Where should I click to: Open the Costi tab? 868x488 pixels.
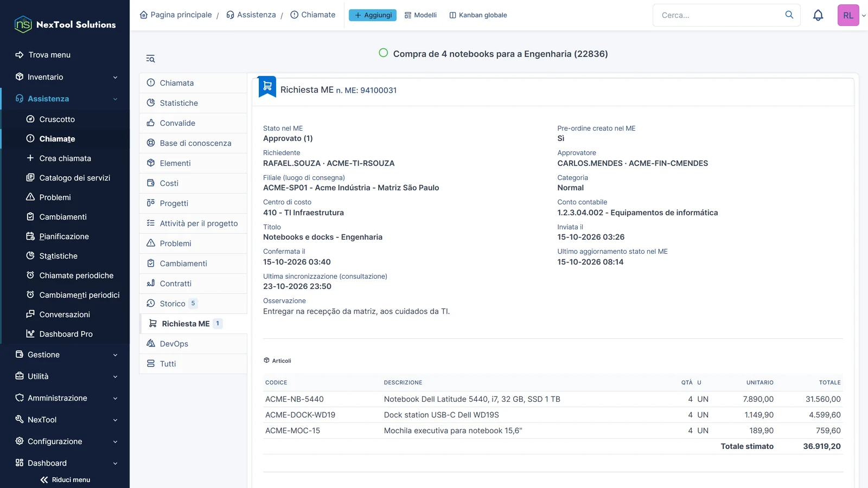pos(193,183)
